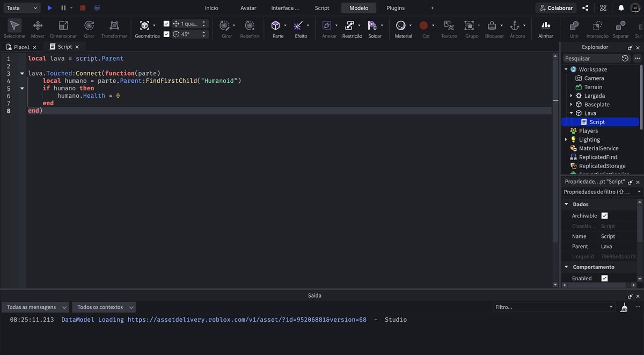Increase the 45° rotation snap stepper
The width and height of the screenshot is (644, 355).
pyautogui.click(x=203, y=32)
